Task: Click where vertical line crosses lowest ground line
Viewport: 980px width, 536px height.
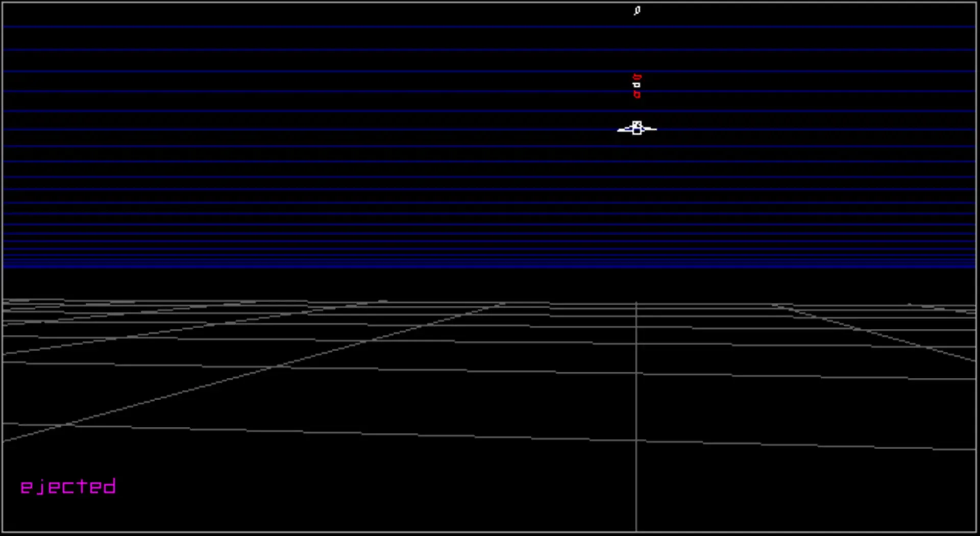Action: [x=636, y=441]
